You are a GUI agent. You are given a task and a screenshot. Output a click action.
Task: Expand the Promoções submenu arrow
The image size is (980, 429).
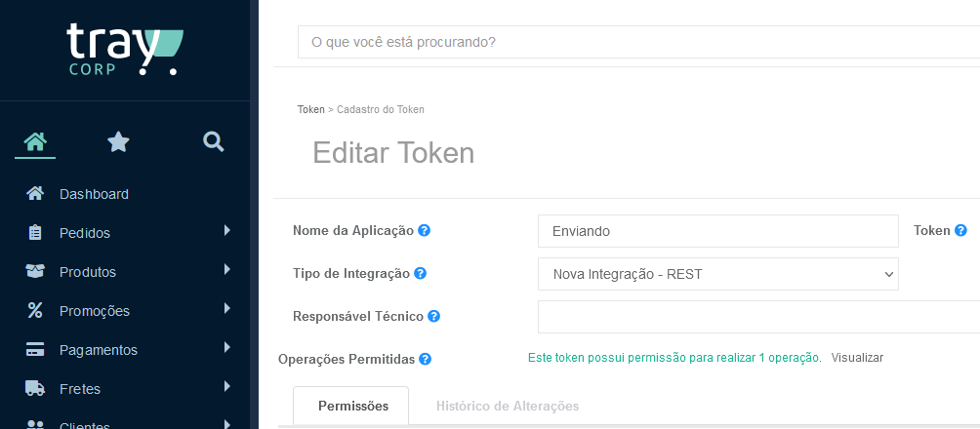[x=227, y=308]
